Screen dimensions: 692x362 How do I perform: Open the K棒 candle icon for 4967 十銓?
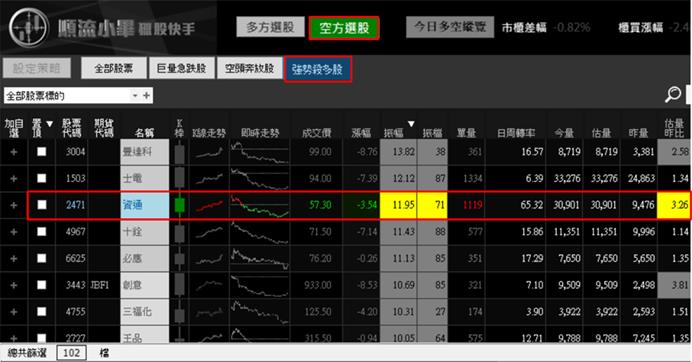pyautogui.click(x=179, y=233)
